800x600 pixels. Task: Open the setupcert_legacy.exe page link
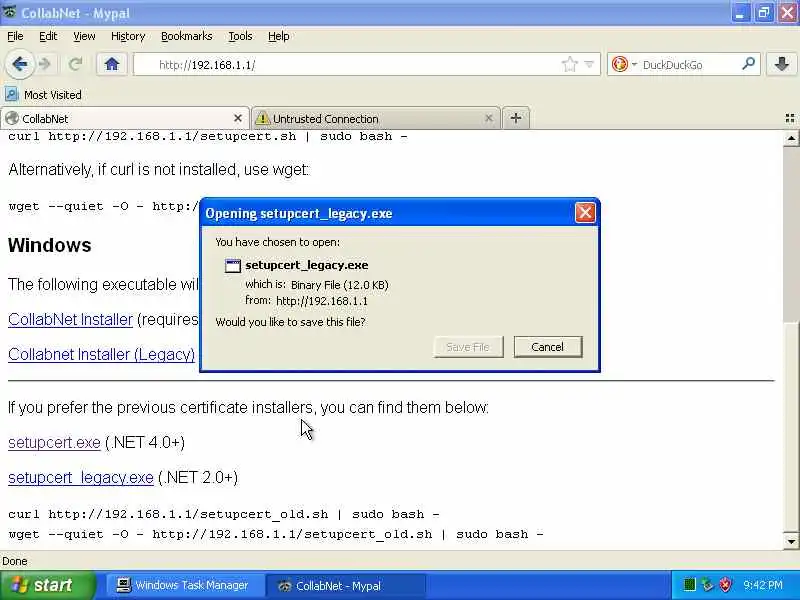click(81, 478)
